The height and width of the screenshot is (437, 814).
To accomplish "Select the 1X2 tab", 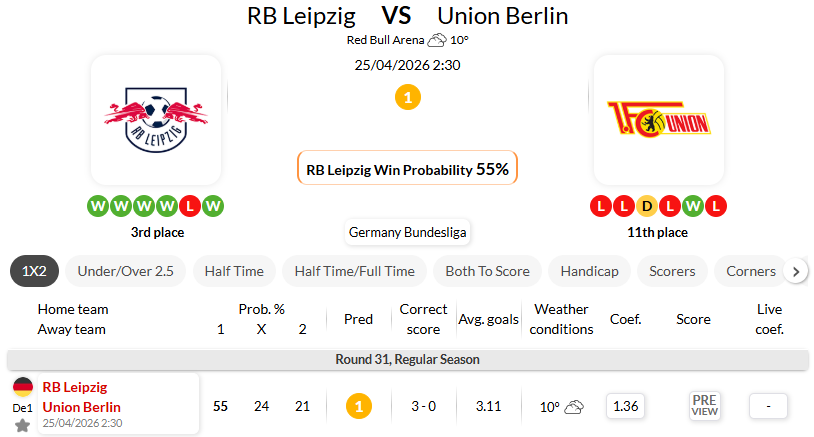I will pos(35,271).
